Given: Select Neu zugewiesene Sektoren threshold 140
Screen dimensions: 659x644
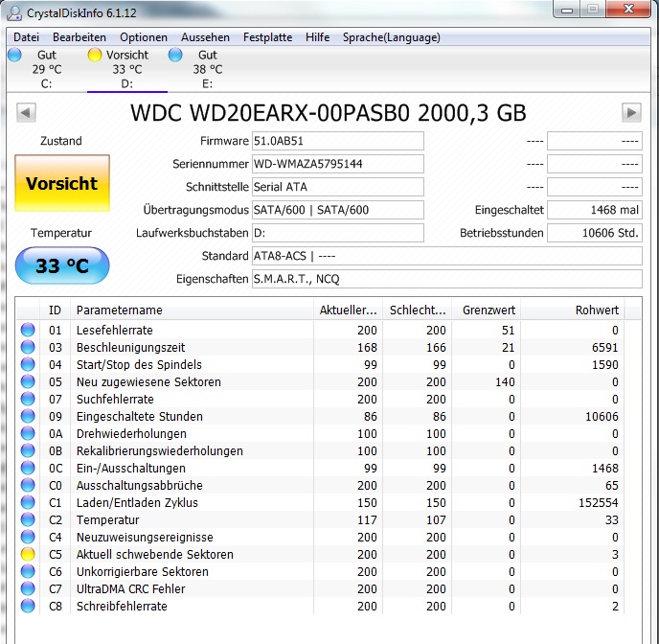Looking at the screenshot, I should (x=505, y=382).
